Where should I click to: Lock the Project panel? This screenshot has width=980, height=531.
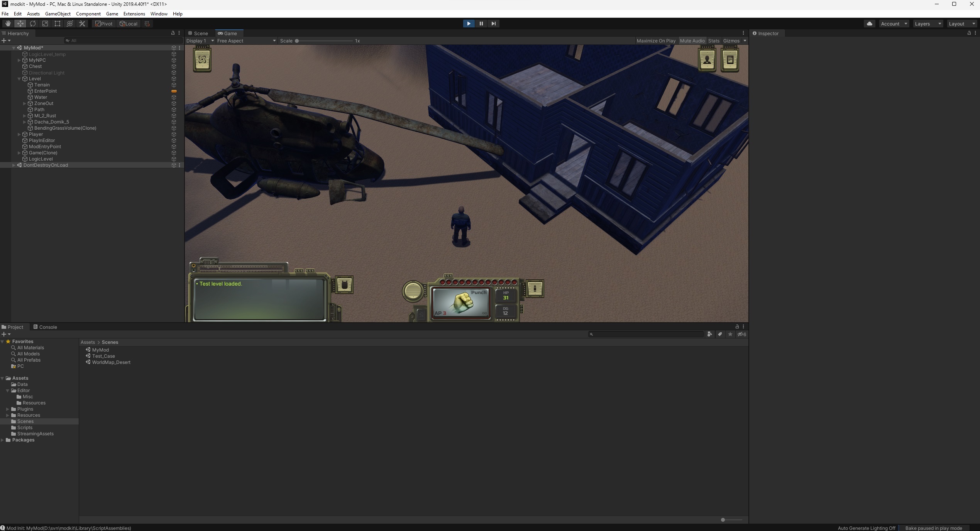pyautogui.click(x=737, y=326)
